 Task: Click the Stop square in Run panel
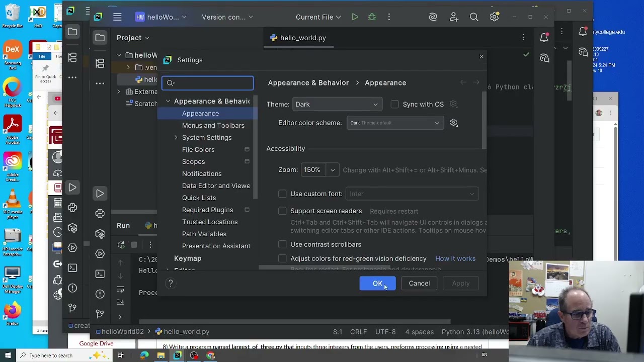(x=134, y=245)
